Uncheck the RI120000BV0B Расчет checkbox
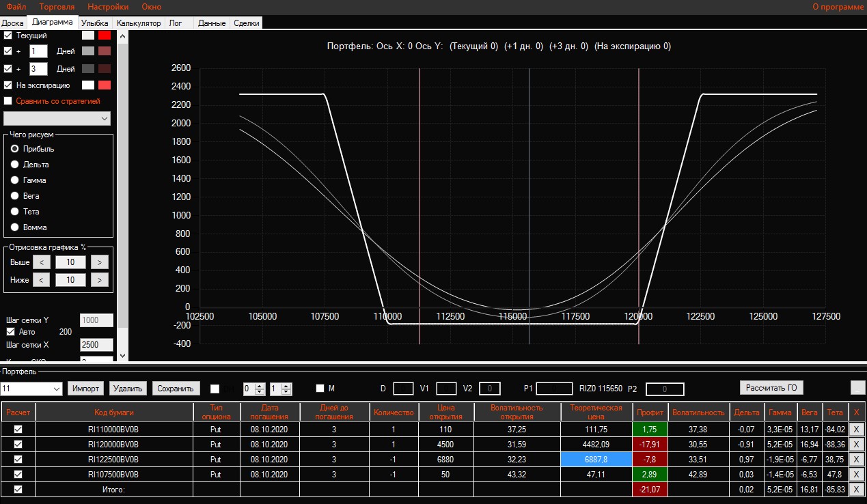Viewport: 867px width, 504px height. tap(18, 444)
